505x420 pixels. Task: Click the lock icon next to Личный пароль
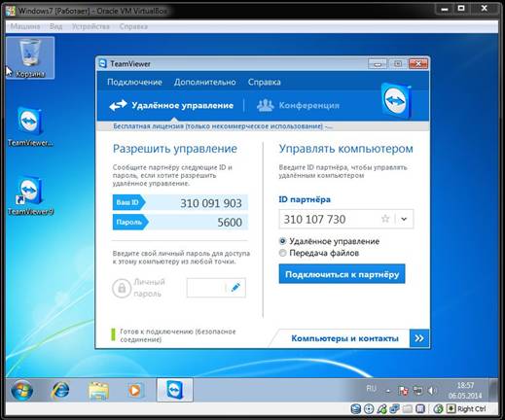[x=122, y=288]
